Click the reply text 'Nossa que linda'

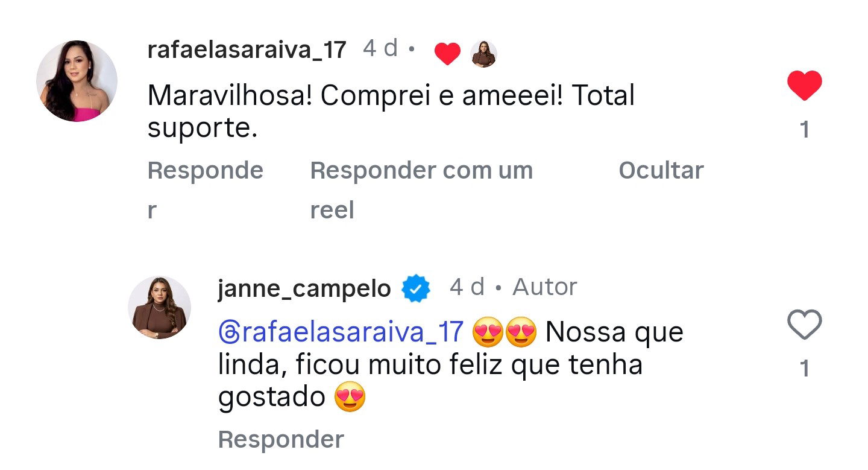pyautogui.click(x=614, y=332)
